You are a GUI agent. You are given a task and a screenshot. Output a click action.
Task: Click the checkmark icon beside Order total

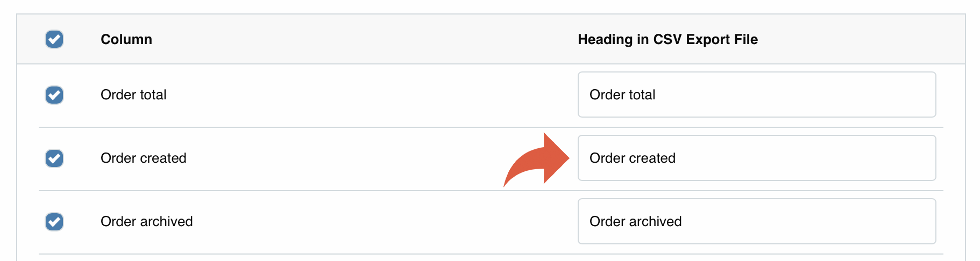point(54,95)
